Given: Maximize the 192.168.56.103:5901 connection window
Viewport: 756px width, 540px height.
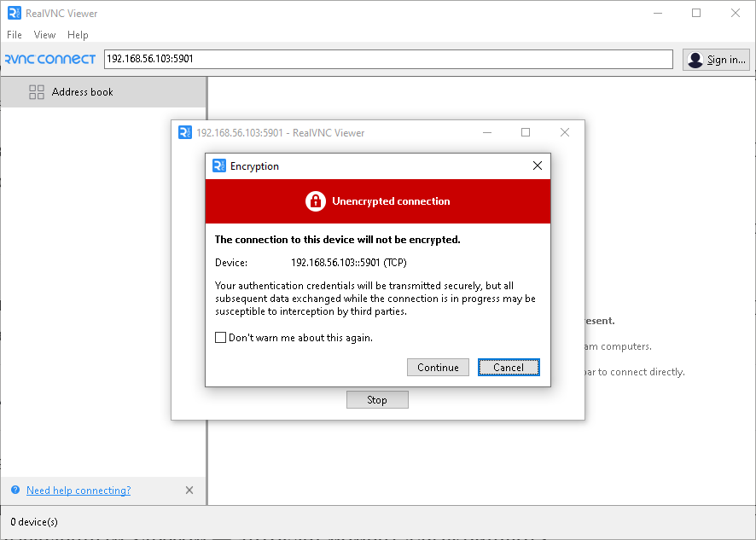Looking at the screenshot, I should coord(526,132).
